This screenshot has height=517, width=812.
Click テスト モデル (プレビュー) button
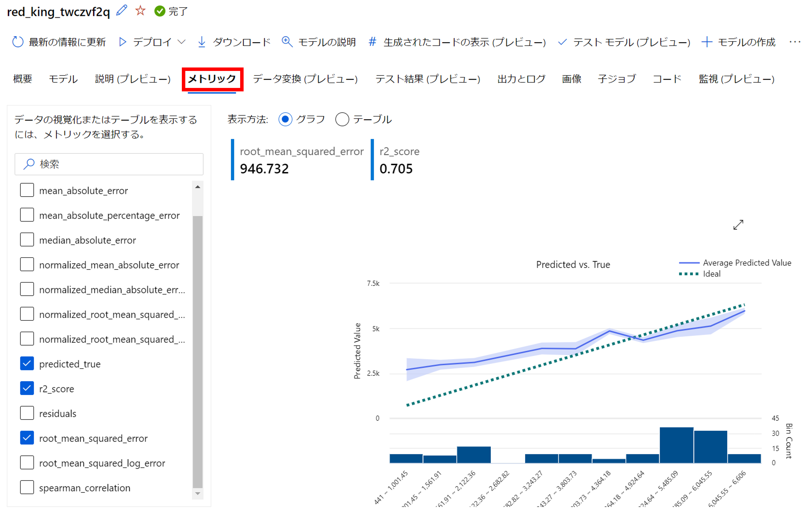624,42
